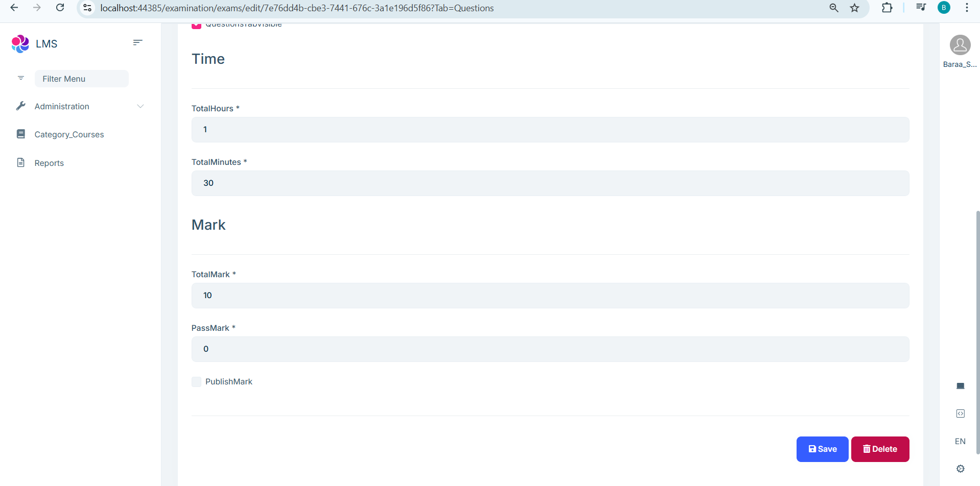
Task: Click the laptop icon in the right panel
Action: pyautogui.click(x=960, y=386)
